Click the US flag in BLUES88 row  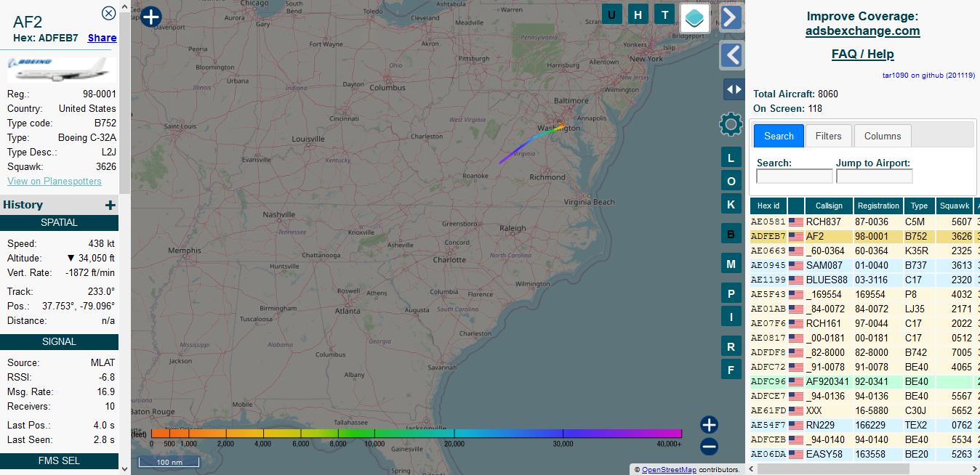point(796,280)
